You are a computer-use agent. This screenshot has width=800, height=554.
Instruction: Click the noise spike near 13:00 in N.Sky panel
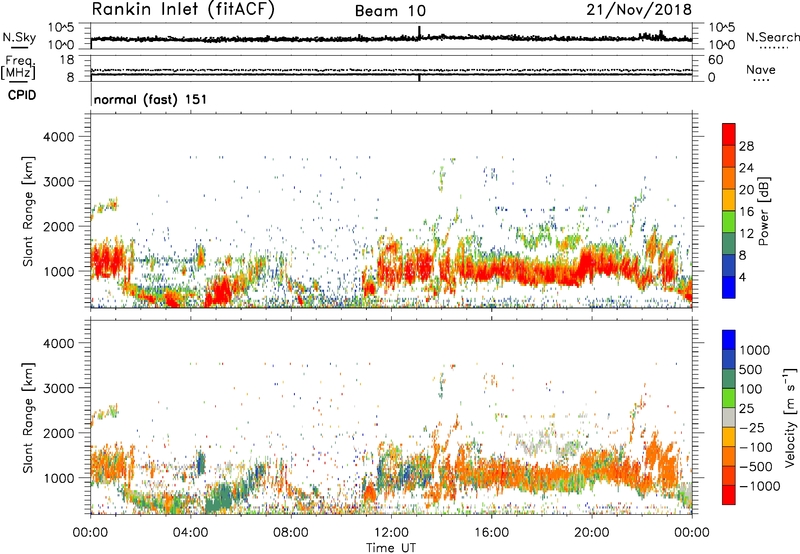tap(419, 32)
